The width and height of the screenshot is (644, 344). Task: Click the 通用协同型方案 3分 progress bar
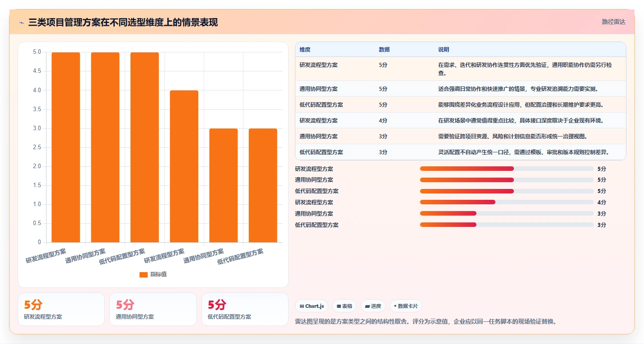(x=507, y=213)
